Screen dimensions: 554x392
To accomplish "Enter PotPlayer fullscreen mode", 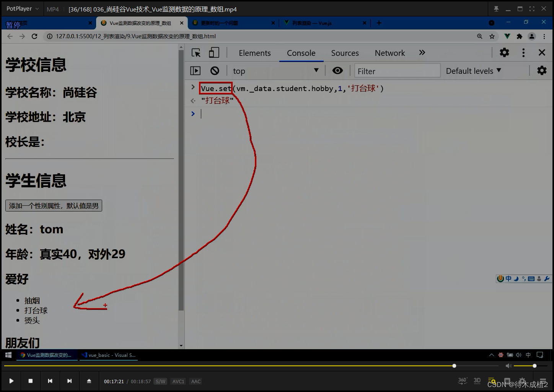I will tap(532, 9).
